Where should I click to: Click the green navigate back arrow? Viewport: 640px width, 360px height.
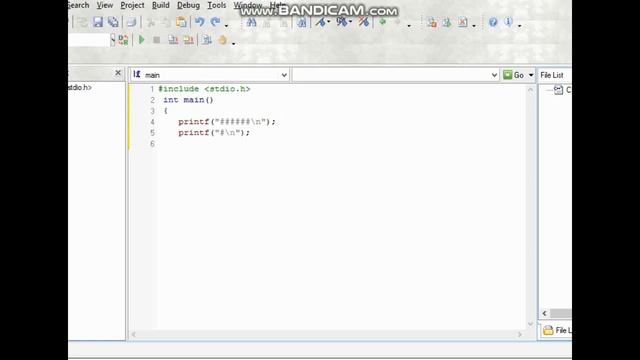click(x=382, y=22)
